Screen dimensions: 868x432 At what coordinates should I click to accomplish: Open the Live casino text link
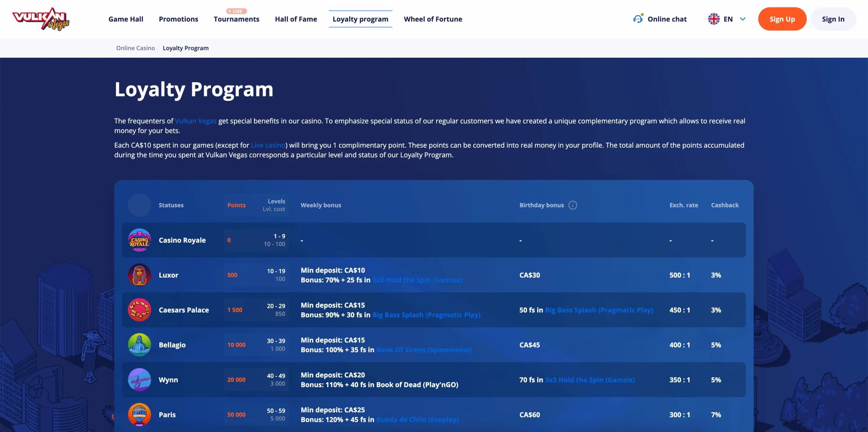(x=268, y=145)
